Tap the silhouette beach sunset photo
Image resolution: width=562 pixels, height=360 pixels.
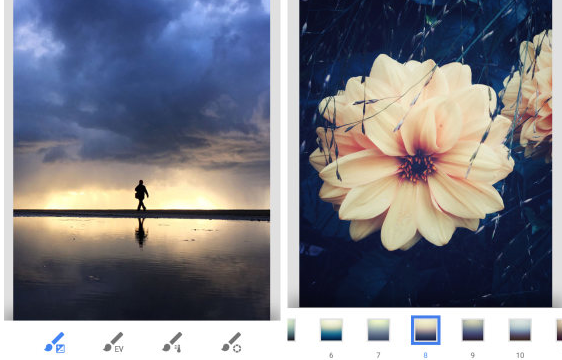(x=142, y=160)
